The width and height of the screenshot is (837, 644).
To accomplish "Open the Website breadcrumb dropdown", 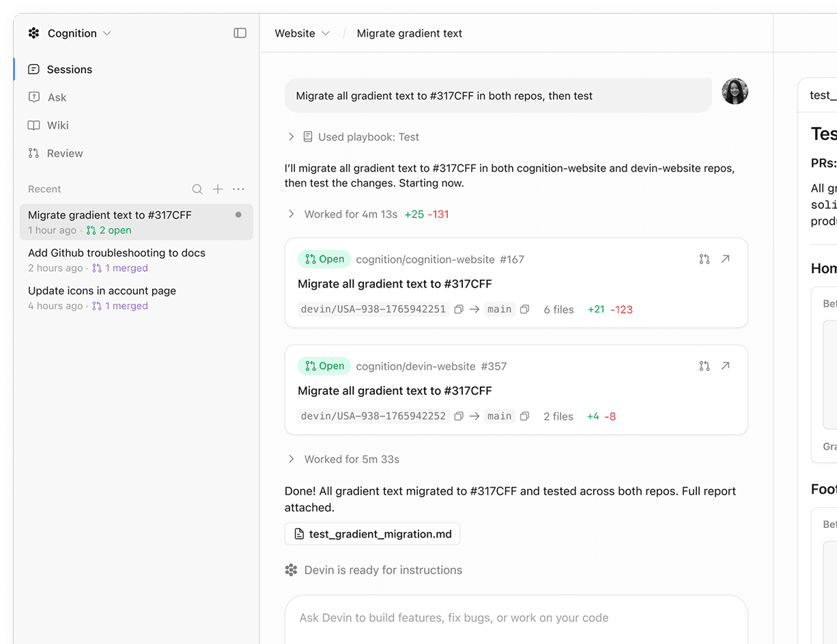I will (x=302, y=33).
